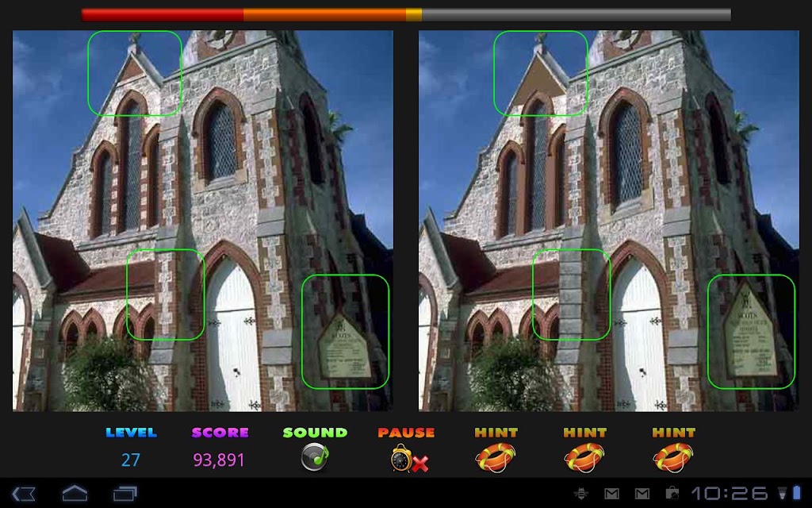Click the steeple difference in the left image
812x508 pixels.
click(135, 73)
